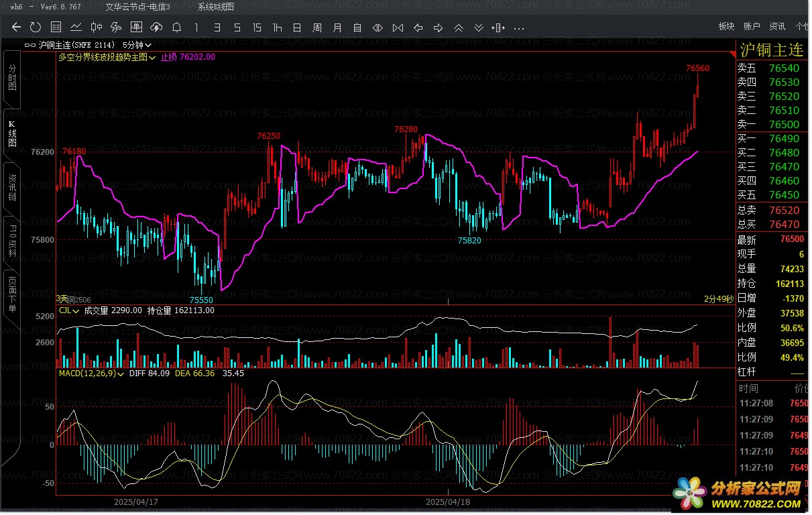Open the F10资料 side tab
812x515 pixels.
[x=12, y=241]
